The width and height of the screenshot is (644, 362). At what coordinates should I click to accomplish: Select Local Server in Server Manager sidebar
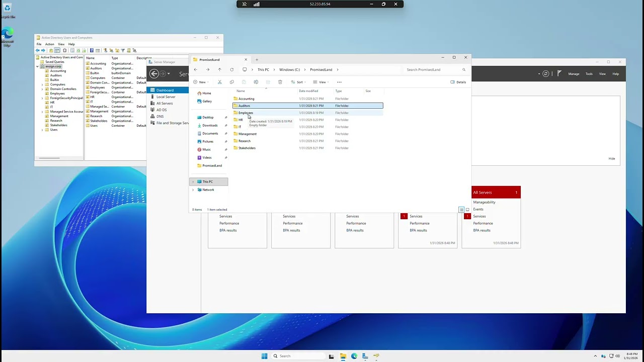[x=166, y=97]
